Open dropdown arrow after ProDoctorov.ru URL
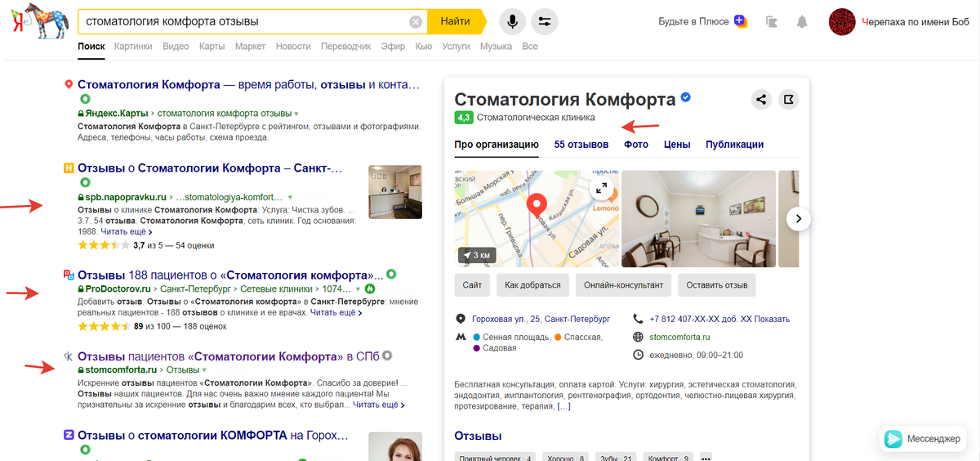Viewport: 980px width, 461px height. [359, 289]
